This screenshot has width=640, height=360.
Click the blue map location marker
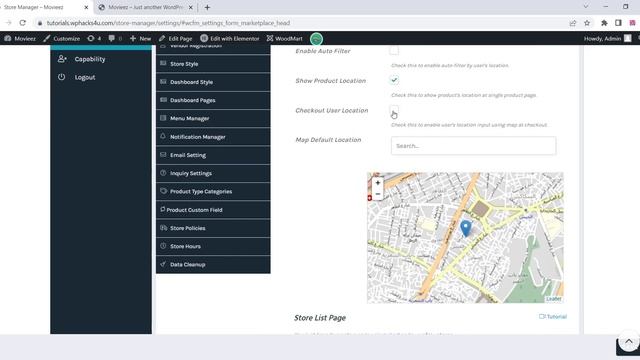466,228
